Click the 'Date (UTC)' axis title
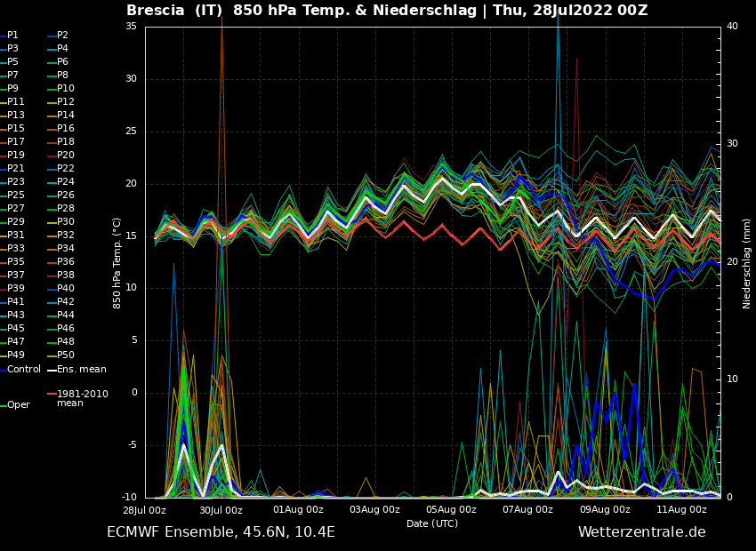Image resolution: width=756 pixels, height=551 pixels. click(x=432, y=523)
